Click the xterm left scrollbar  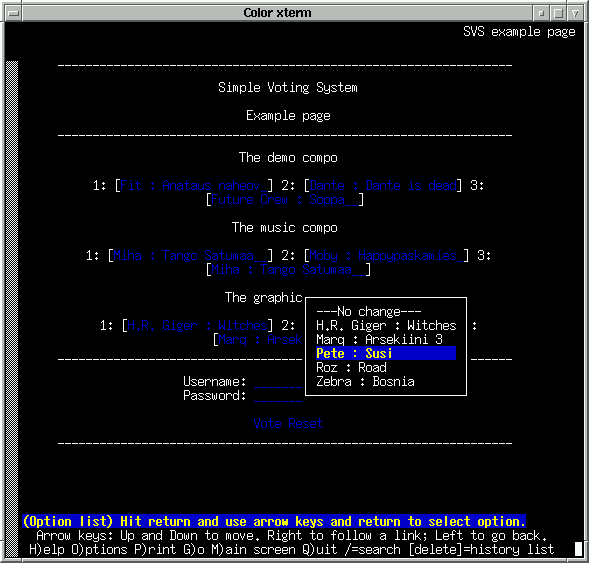12,309
